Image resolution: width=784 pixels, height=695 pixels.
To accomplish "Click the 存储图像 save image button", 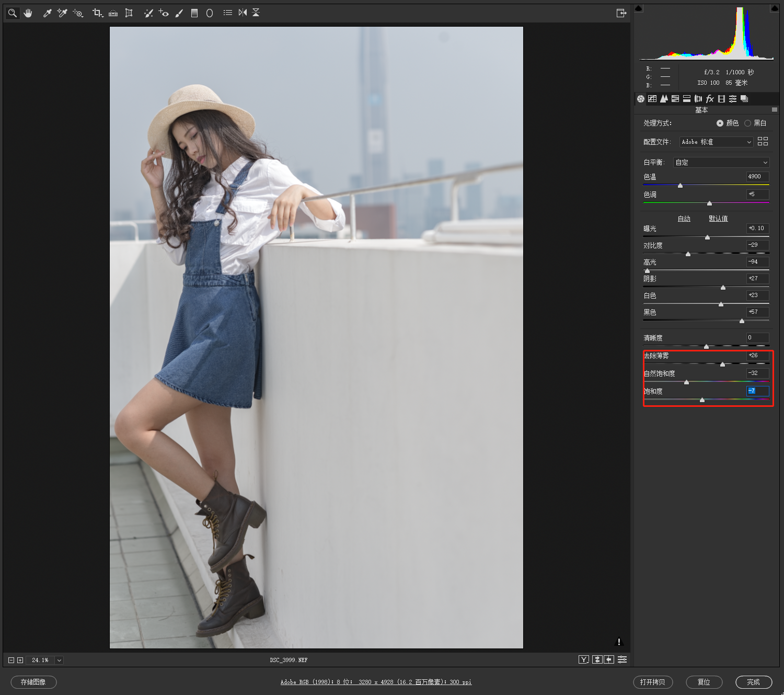I will click(x=33, y=682).
